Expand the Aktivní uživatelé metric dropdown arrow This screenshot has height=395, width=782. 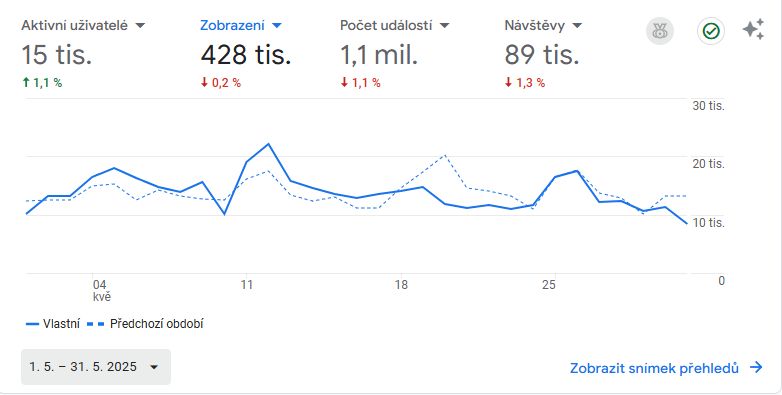(x=140, y=25)
